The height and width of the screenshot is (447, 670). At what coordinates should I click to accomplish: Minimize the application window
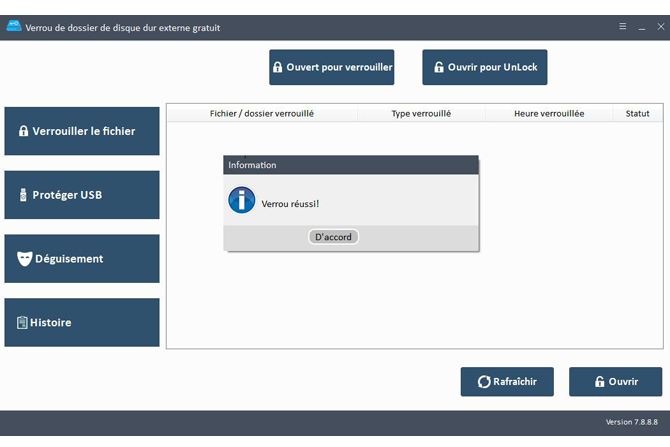click(641, 27)
